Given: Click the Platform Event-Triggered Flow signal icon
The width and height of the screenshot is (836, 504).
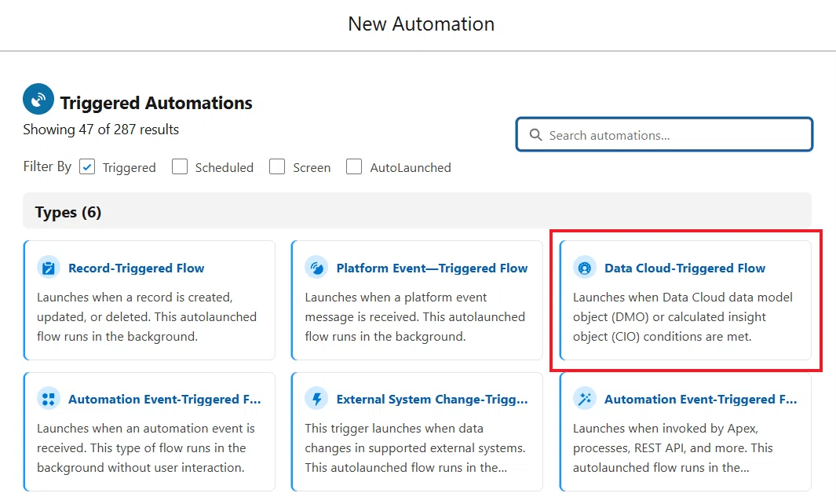Looking at the screenshot, I should (x=316, y=268).
